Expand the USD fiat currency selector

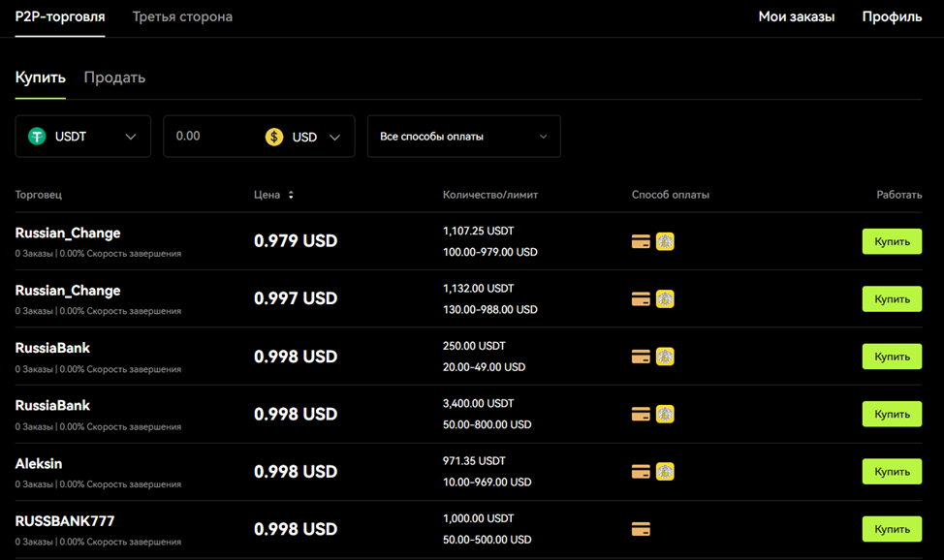pos(316,137)
